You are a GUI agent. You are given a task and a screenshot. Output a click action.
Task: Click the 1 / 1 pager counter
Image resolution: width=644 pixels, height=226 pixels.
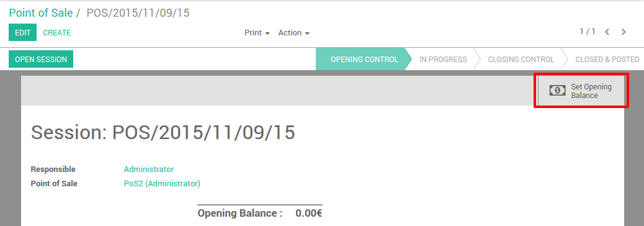tap(588, 32)
